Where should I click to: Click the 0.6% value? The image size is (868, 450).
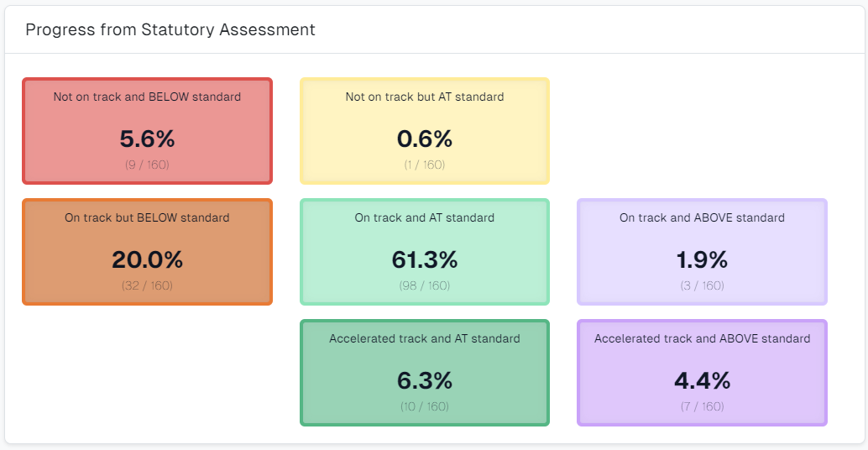tap(425, 139)
